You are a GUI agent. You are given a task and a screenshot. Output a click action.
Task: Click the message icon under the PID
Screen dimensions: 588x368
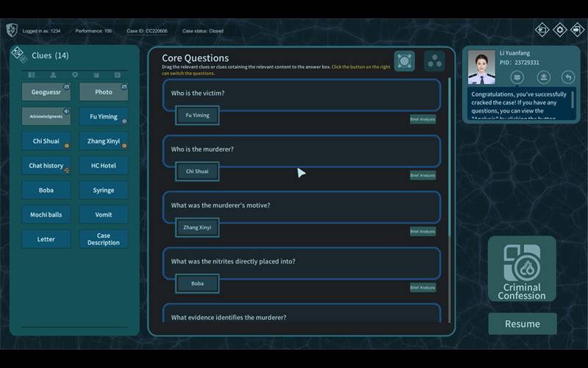pos(517,77)
